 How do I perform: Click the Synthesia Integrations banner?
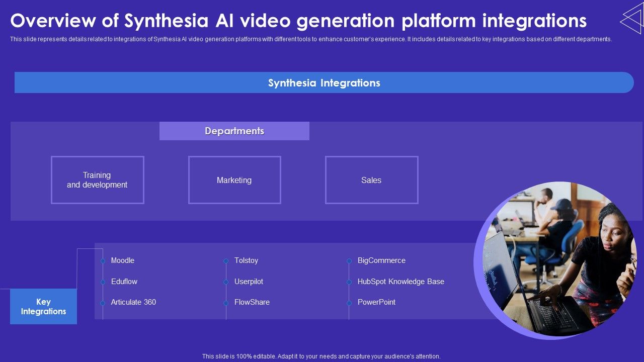(x=324, y=82)
